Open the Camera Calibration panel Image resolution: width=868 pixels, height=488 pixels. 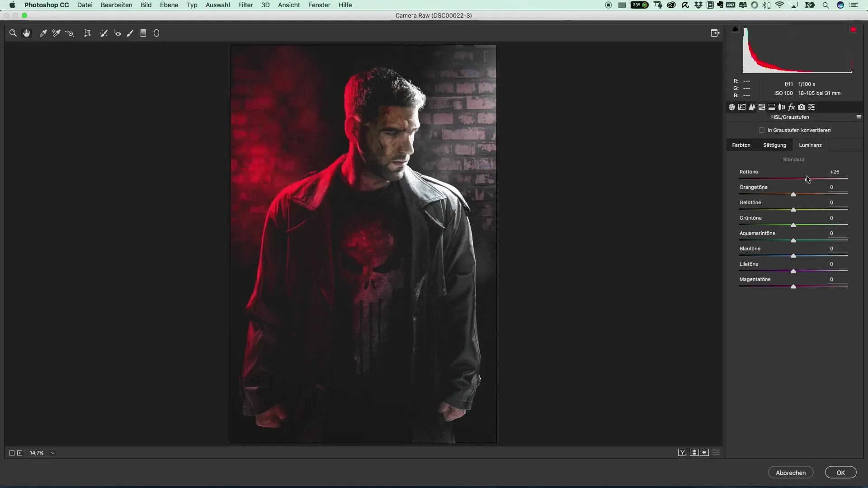(802, 107)
